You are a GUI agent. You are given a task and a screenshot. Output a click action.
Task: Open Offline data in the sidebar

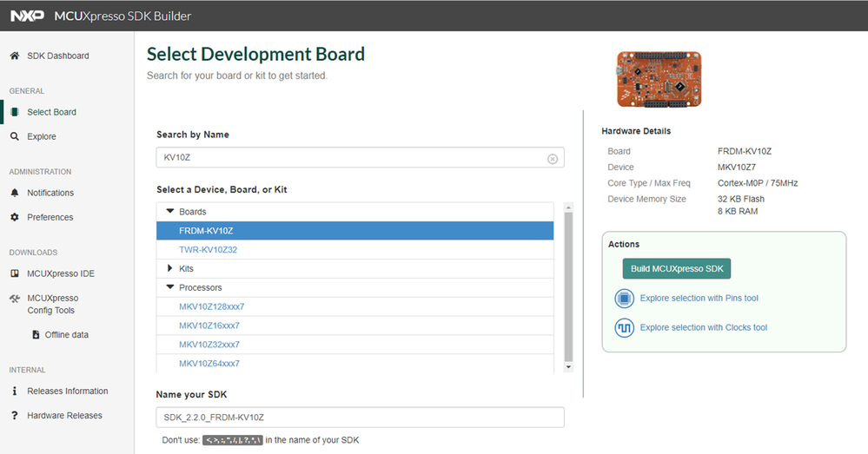(x=66, y=334)
